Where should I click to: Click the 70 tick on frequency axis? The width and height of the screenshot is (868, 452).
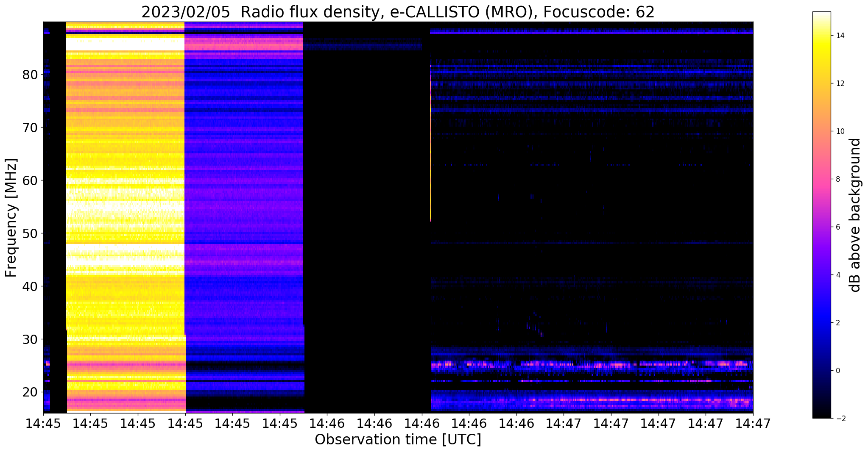point(30,128)
